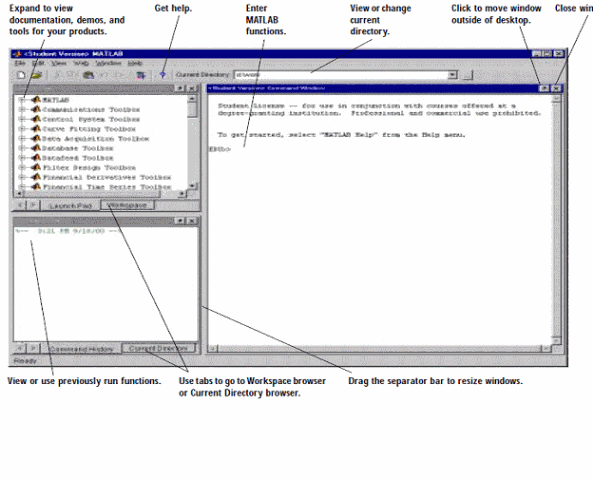Click the EDU>> prompt in Command Window
This screenshot has width=593, height=480.
[220, 149]
